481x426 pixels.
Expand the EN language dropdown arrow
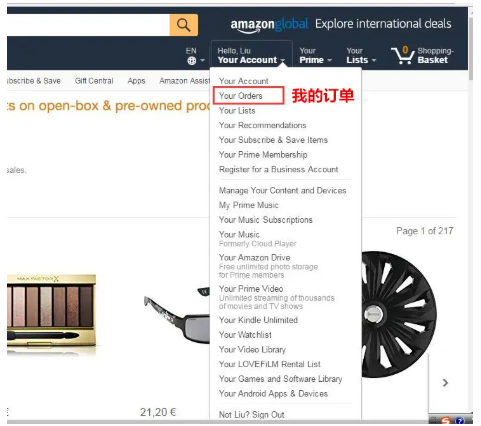tap(202, 61)
